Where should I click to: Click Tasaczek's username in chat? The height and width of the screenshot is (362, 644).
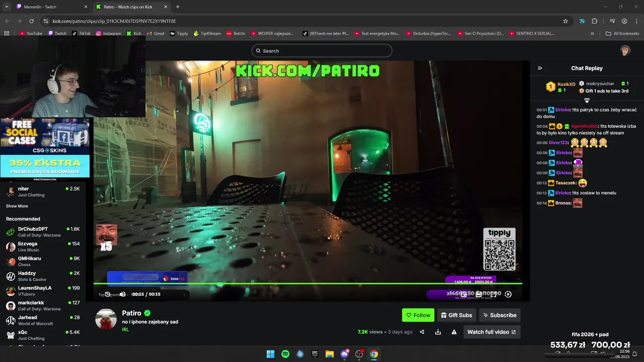566,183
